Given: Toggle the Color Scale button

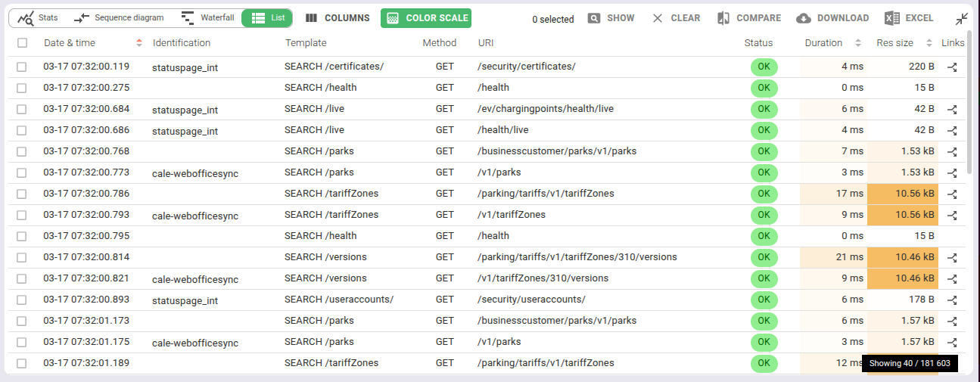Looking at the screenshot, I should (x=426, y=18).
